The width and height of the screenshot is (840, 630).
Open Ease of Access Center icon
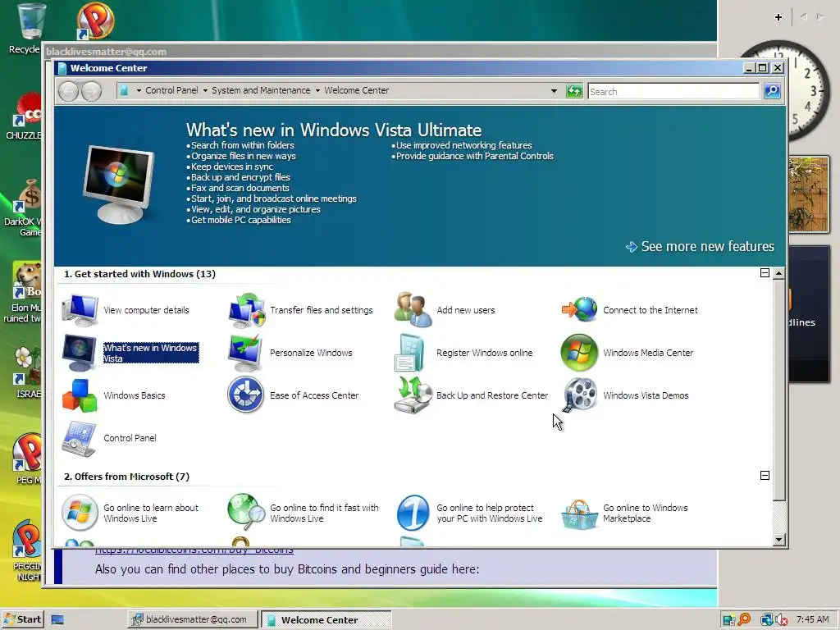246,395
